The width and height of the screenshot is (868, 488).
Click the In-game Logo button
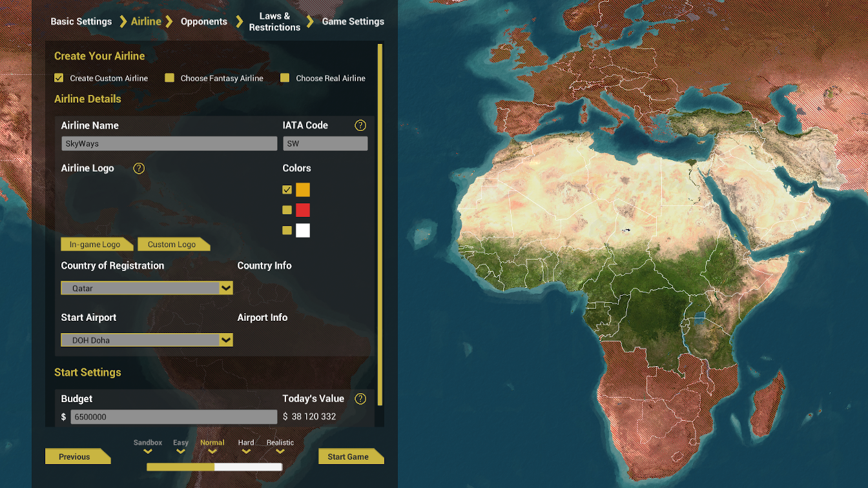pos(96,245)
